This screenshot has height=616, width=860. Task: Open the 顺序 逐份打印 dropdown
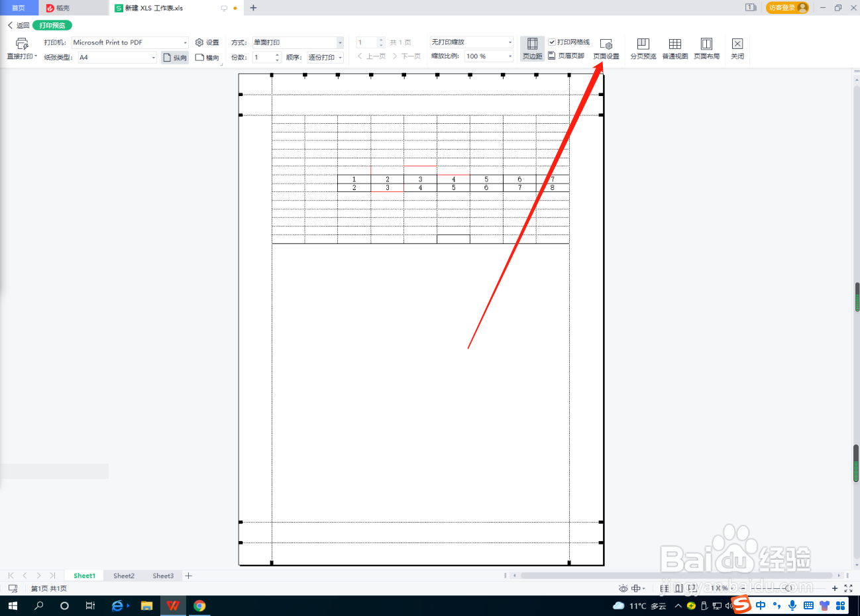click(x=325, y=58)
